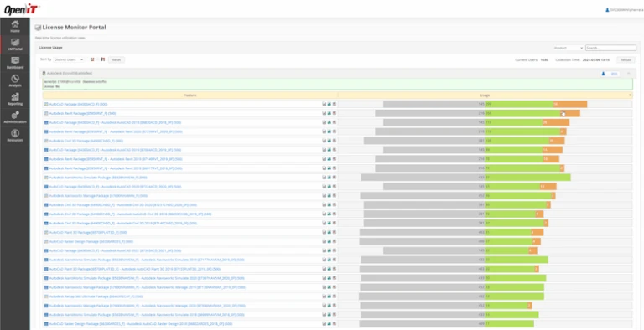Click the blue feature icon left of Autodesk Revit 2019 row
644x330 pixels.
[x=46, y=159]
